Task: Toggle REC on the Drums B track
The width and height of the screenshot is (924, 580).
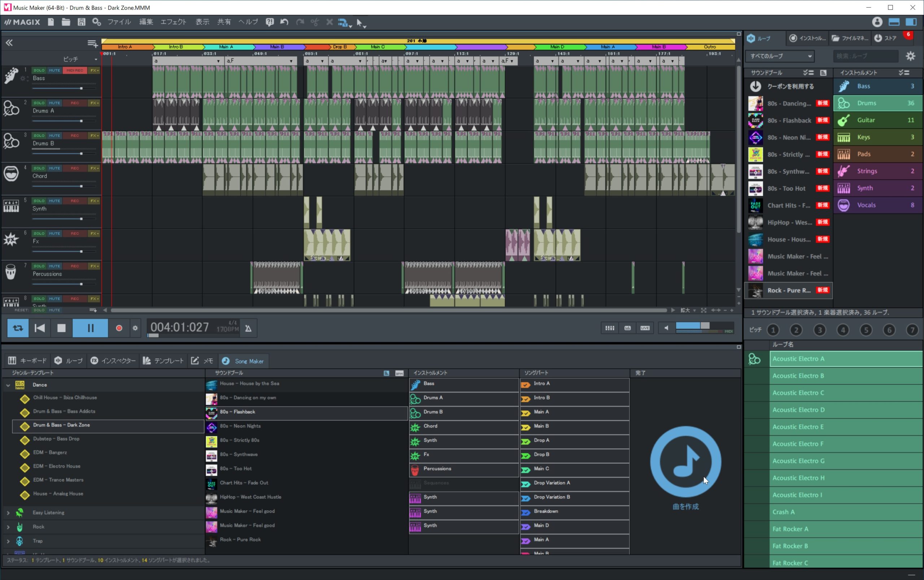Action: click(74, 135)
